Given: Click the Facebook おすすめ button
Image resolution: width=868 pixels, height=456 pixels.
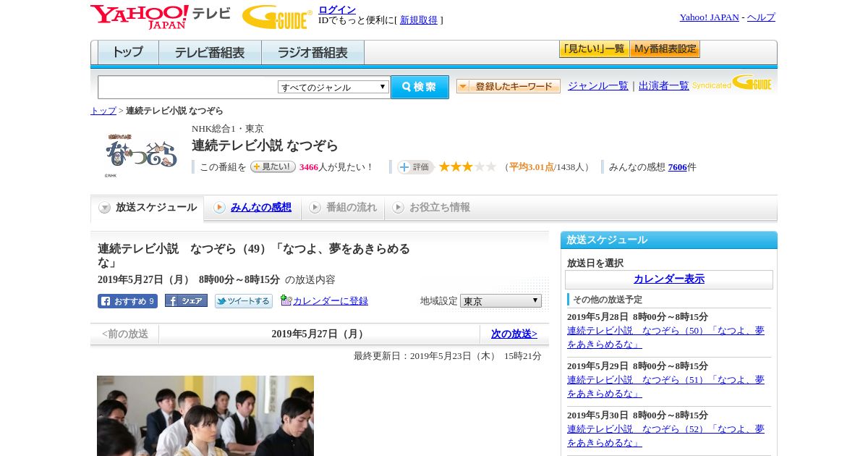Looking at the screenshot, I should (x=127, y=301).
